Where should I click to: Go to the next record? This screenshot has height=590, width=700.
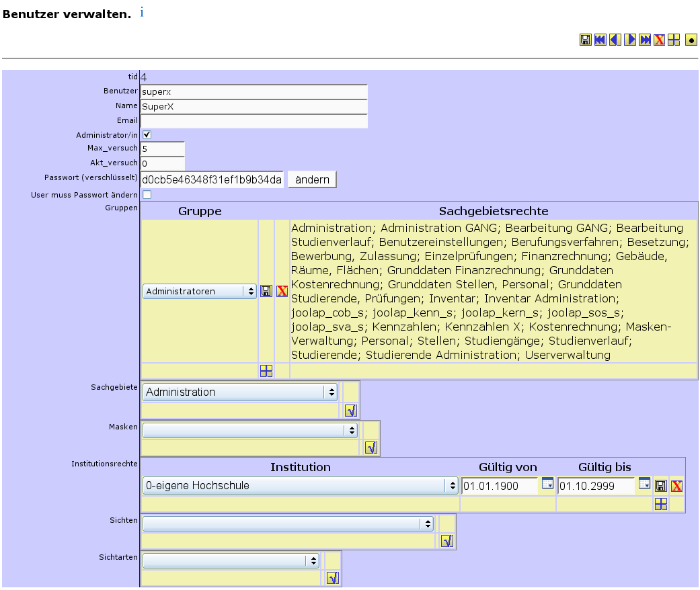(630, 40)
